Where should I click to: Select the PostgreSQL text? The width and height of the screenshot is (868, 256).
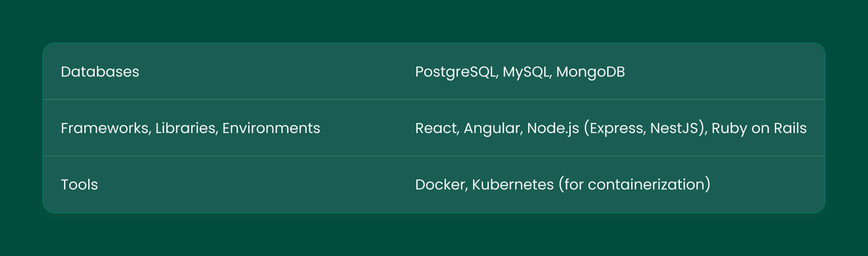(456, 72)
